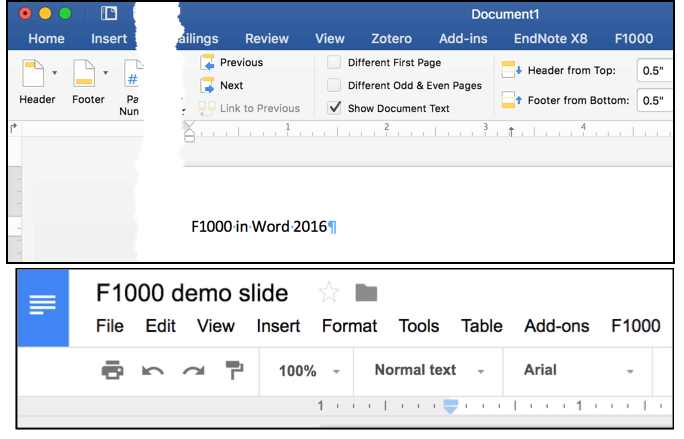Open the Format menu
This screenshot has height=439, width=684.
(x=349, y=326)
